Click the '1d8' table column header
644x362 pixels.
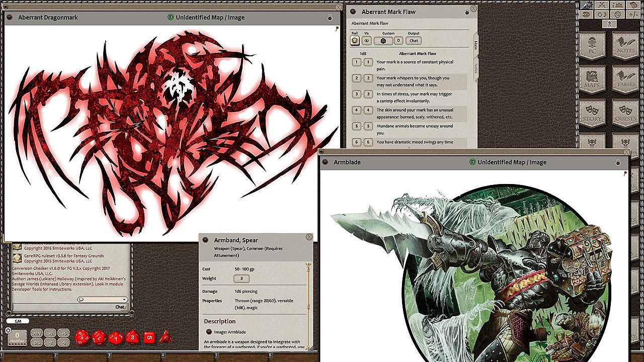tap(363, 53)
